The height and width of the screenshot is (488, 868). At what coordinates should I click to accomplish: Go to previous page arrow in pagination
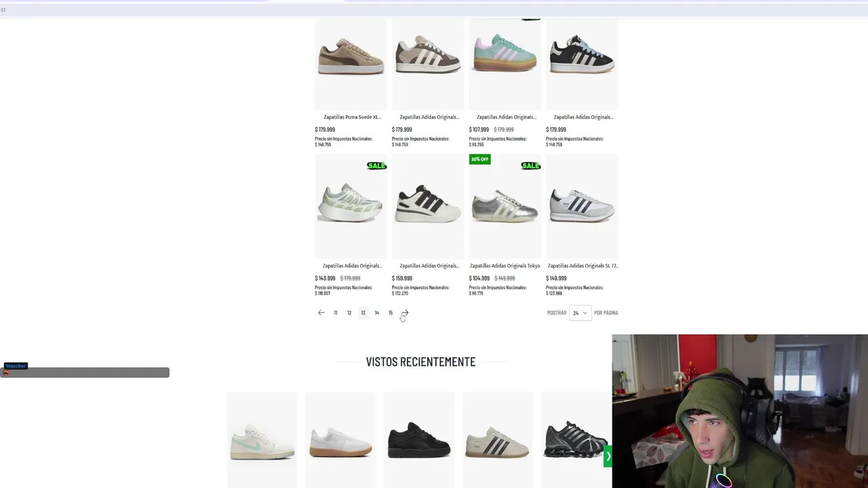(x=321, y=312)
